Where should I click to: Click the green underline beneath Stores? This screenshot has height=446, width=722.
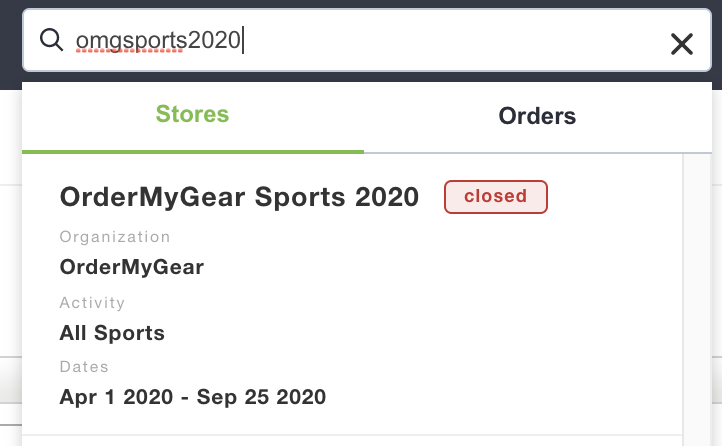pos(192,151)
